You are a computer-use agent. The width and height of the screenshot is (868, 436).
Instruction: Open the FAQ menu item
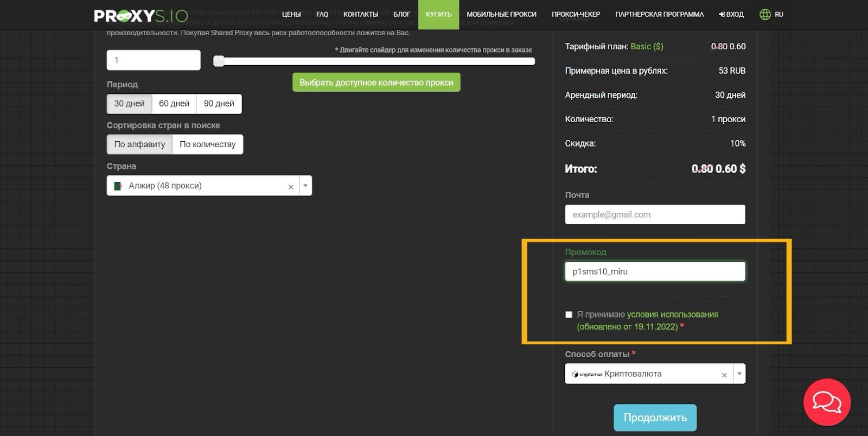(322, 15)
